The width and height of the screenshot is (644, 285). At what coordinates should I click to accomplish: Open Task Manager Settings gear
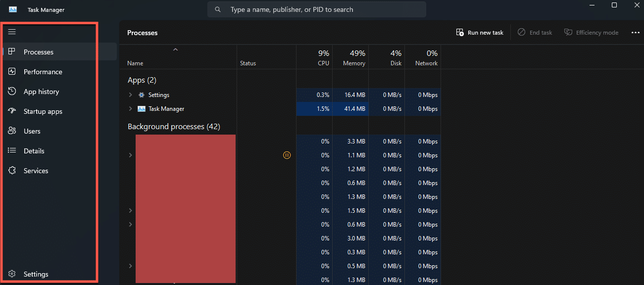point(12,274)
